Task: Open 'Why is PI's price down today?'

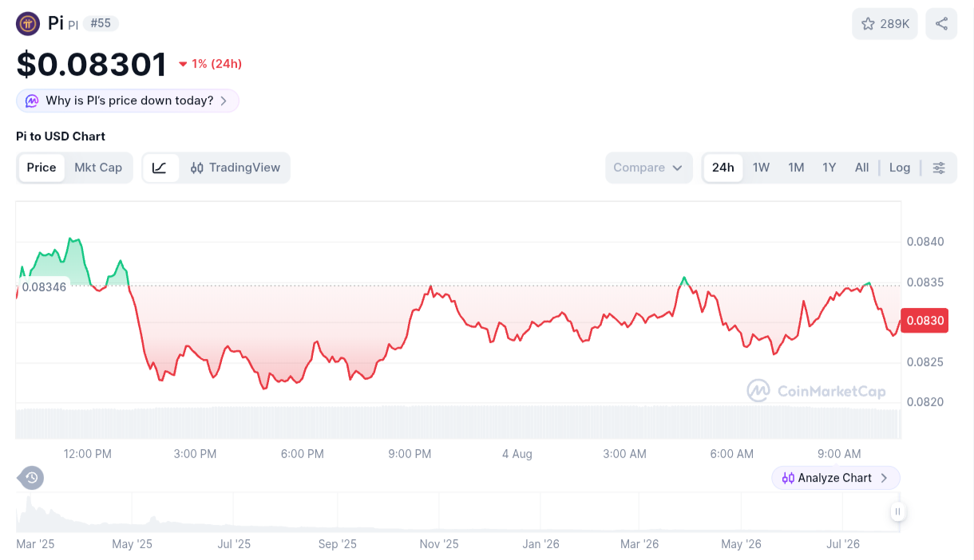Action: point(128,101)
